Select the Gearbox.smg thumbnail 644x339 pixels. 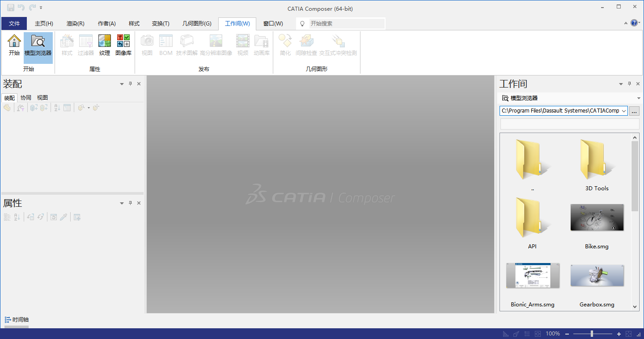(597, 276)
